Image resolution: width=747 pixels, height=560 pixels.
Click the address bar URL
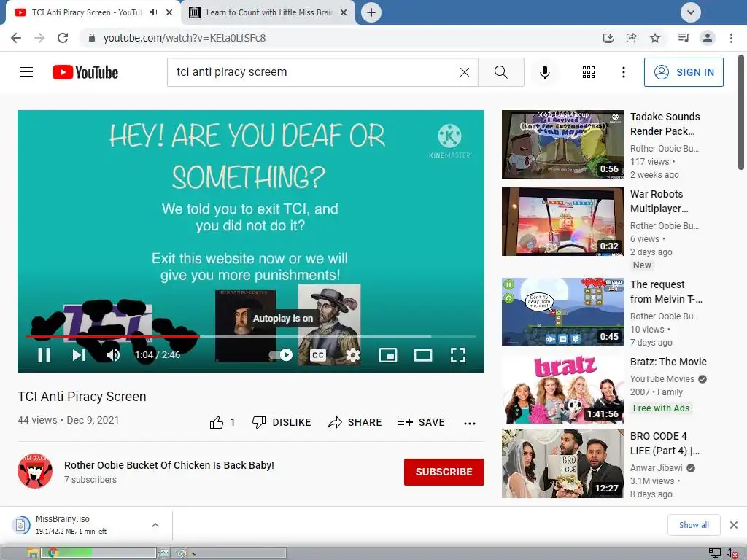185,38
